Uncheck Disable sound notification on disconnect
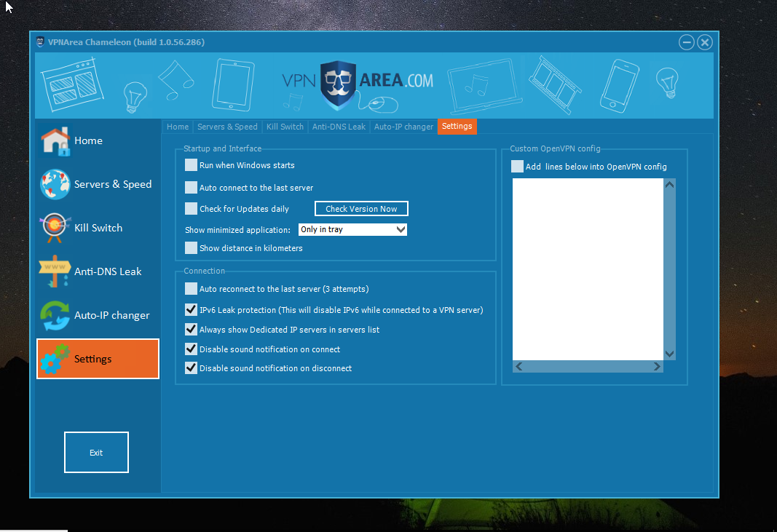 coord(191,368)
